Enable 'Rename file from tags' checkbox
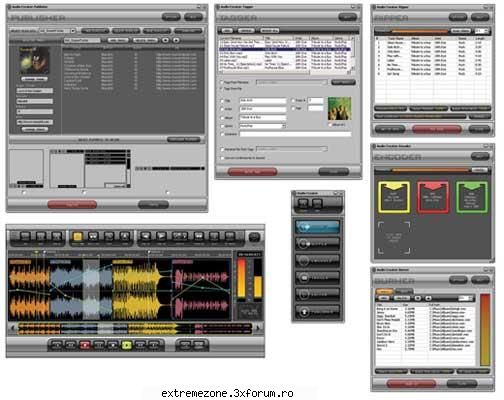Screen dimensions: 504x400 tap(222, 149)
